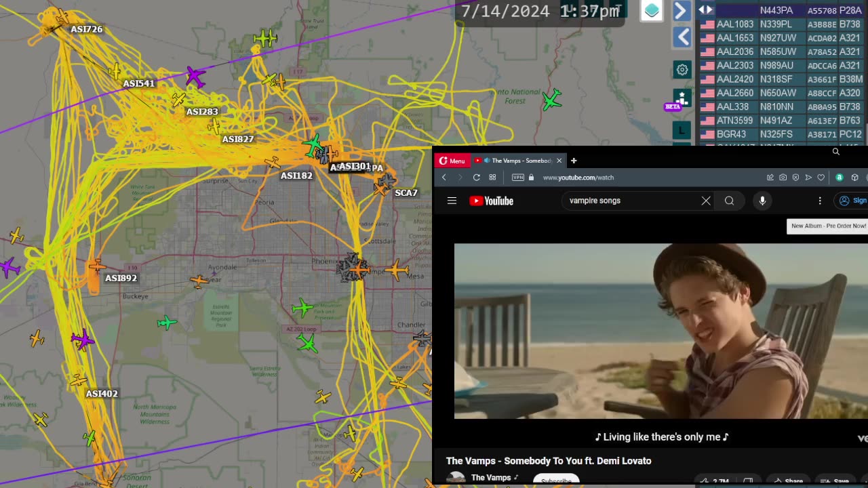The image size is (868, 488).
Task: Select AAL2303 row in aircraft table
Action: coord(782,66)
